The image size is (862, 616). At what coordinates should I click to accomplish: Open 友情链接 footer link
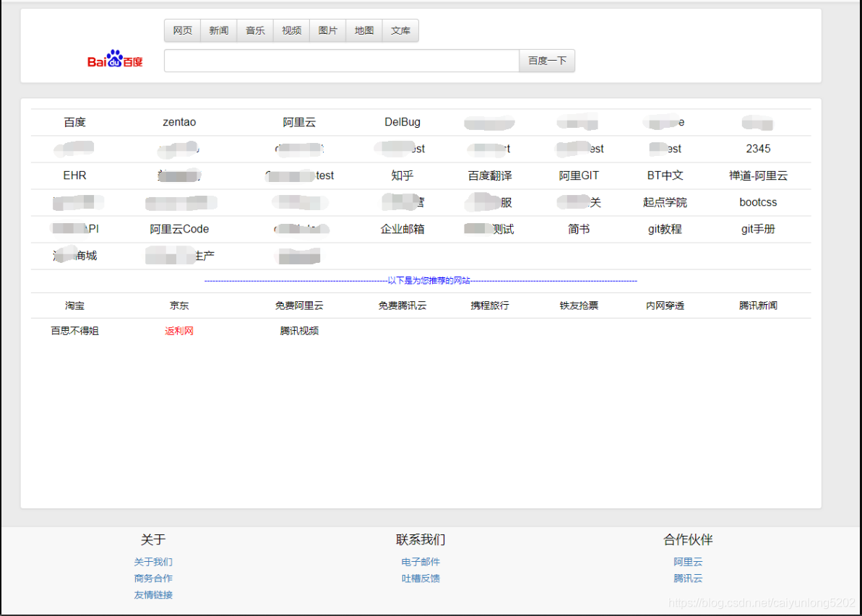click(153, 595)
